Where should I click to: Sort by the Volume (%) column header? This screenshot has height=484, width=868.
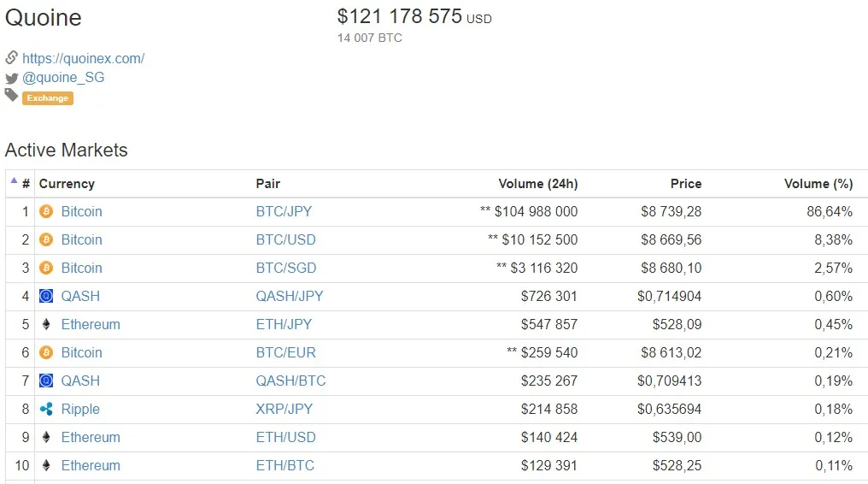pos(818,184)
